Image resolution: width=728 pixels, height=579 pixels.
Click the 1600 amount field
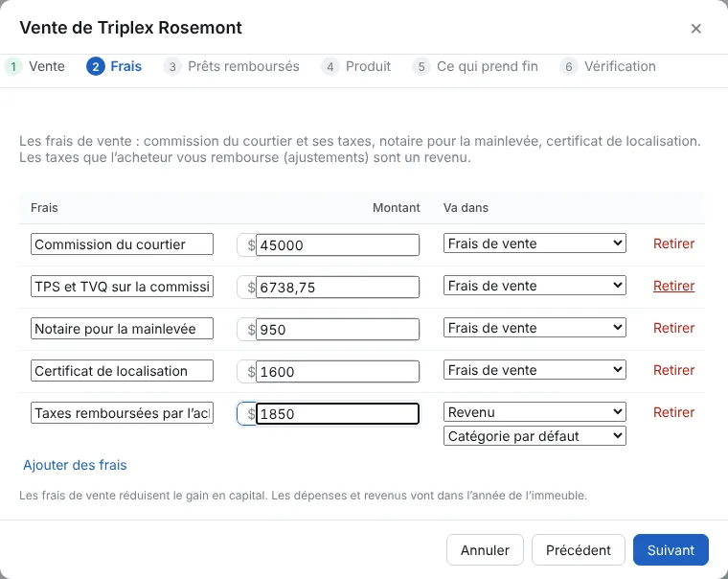[337, 372]
